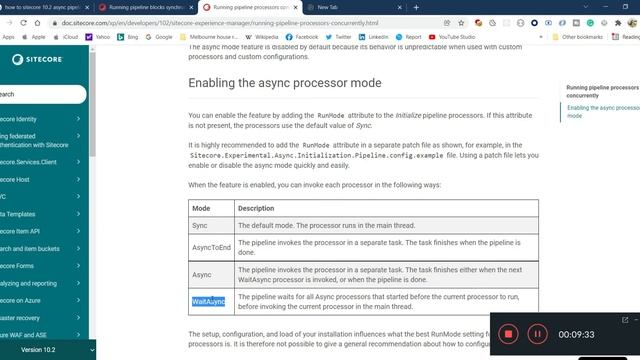Screen dimensions: 640x360
Task: Close the New Tab browser tab
Action: coord(400,7)
